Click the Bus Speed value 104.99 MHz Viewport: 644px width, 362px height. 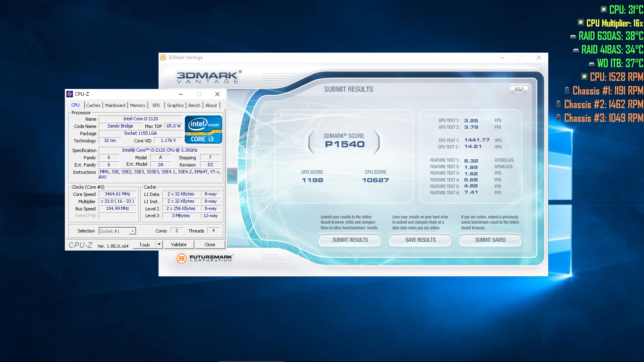pos(118,209)
